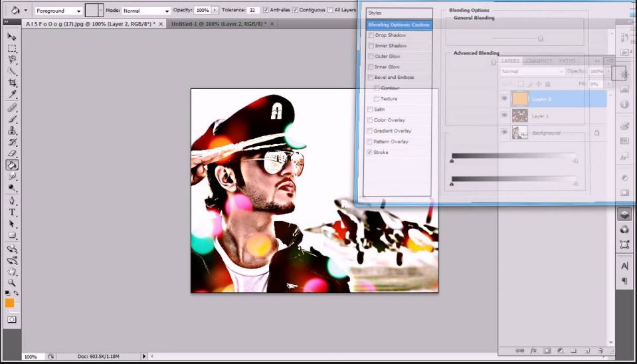This screenshot has height=364, width=637.
Task: Select the Move tool
Action: point(12,37)
